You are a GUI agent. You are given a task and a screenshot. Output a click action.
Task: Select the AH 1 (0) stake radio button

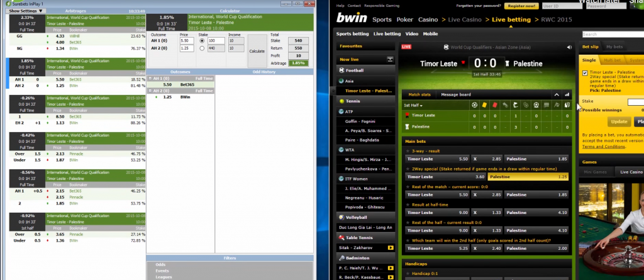coord(202,41)
